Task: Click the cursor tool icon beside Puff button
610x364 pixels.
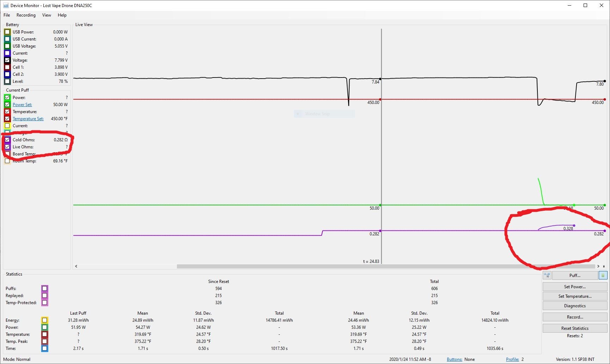Action: click(547, 275)
